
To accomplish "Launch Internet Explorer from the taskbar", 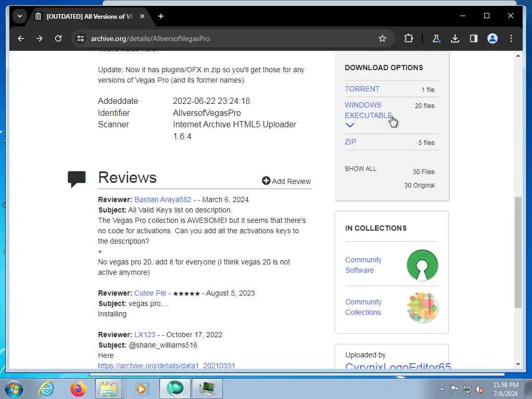I will coord(46,389).
